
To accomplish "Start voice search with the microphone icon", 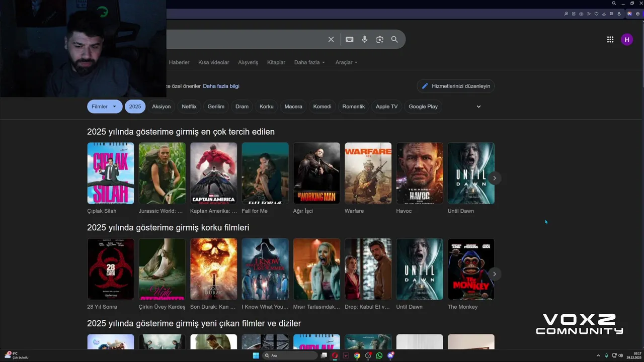I will point(365,39).
